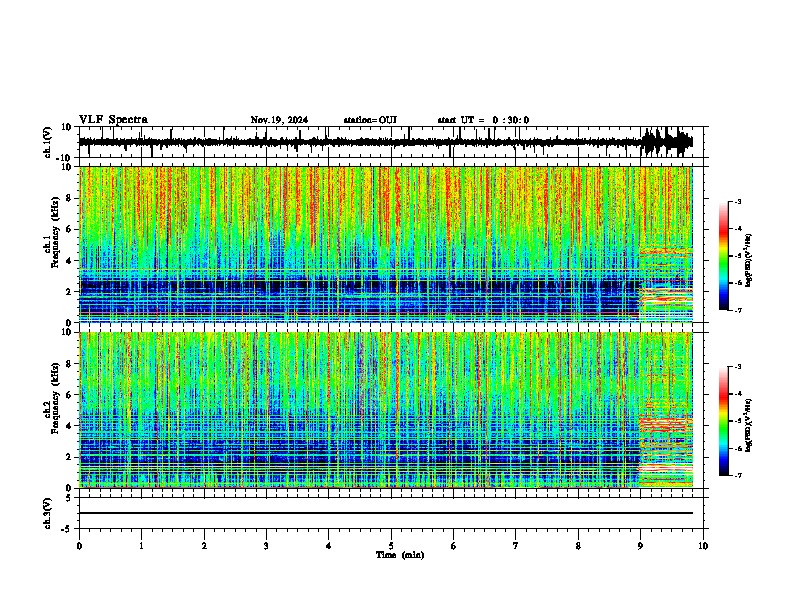
Task: Click the ch.1 "Frequency (kHz)" axis label
Action: (55, 232)
